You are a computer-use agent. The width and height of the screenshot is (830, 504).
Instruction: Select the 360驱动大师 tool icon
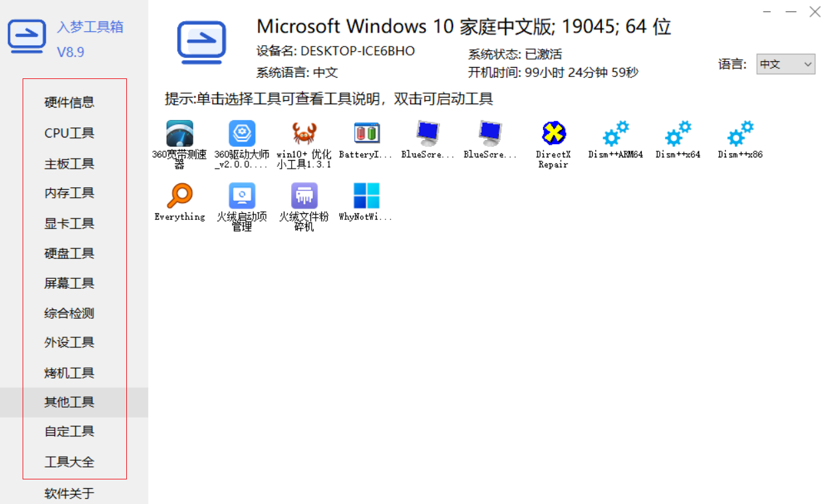click(242, 133)
